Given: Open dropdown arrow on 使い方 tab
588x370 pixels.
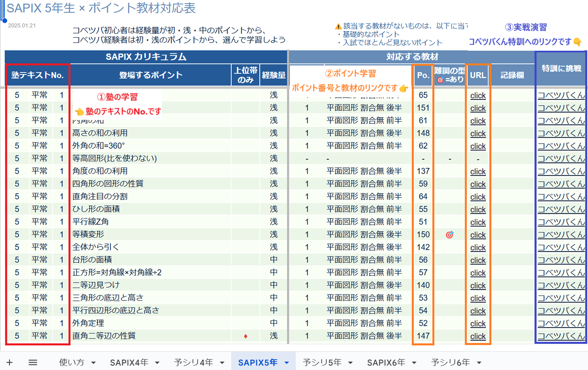Looking at the screenshot, I should coord(94,363).
